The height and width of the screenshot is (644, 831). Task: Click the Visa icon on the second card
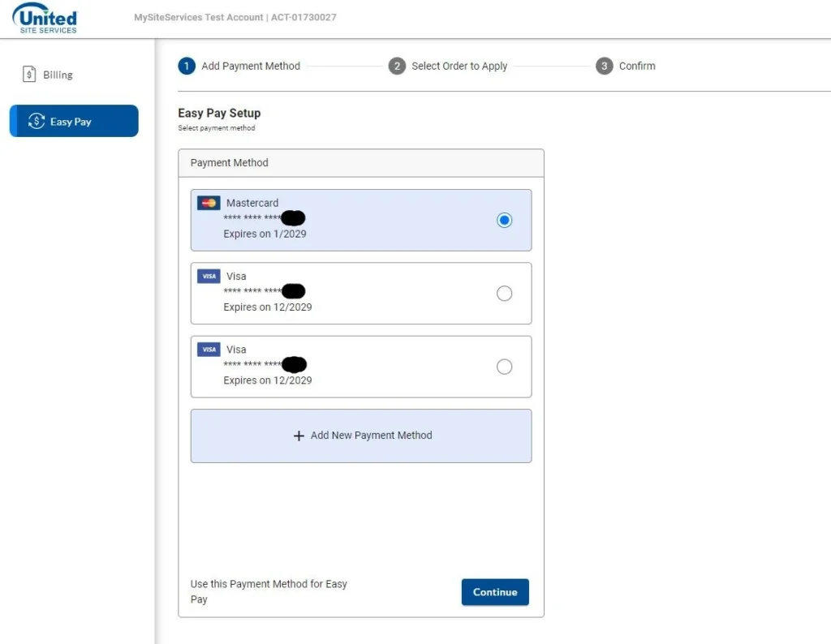(x=208, y=276)
